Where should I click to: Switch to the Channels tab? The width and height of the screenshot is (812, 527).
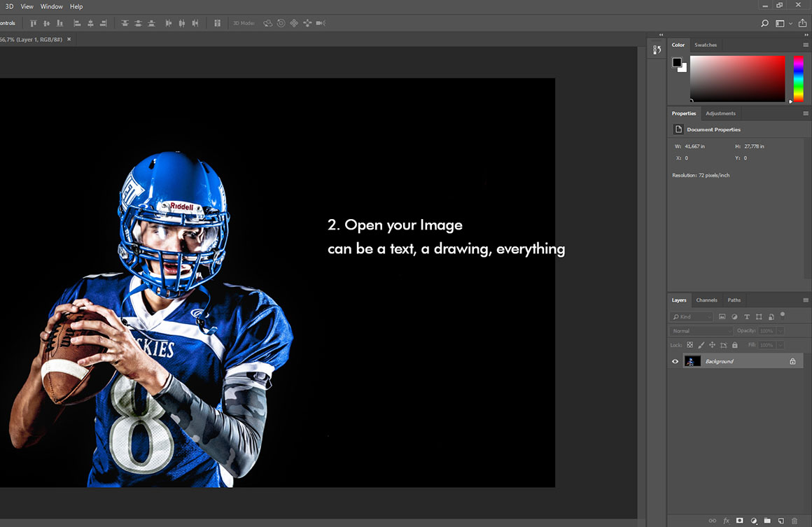pos(706,300)
